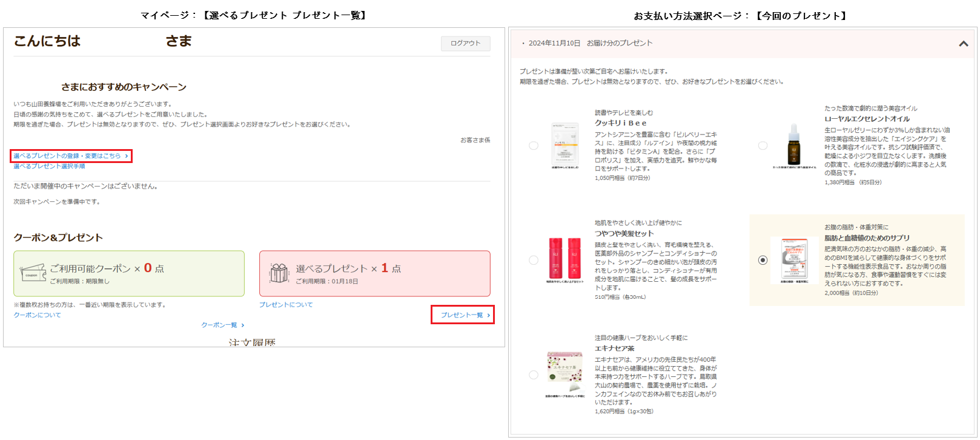Collapse the 2024年11月10日 present section chevron

(963, 44)
